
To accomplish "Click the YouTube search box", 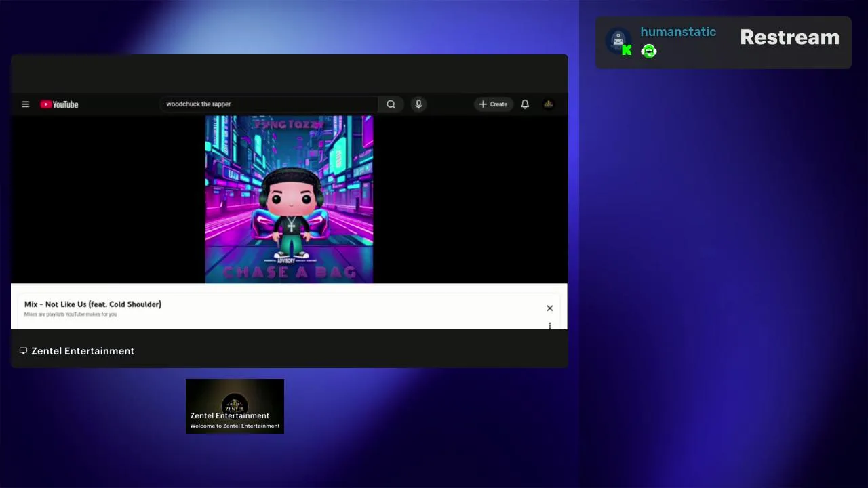I will (x=269, y=104).
